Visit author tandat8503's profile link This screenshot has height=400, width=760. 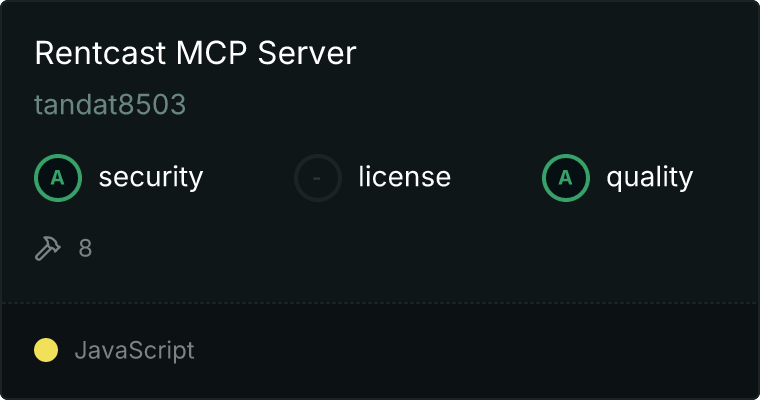click(x=110, y=105)
